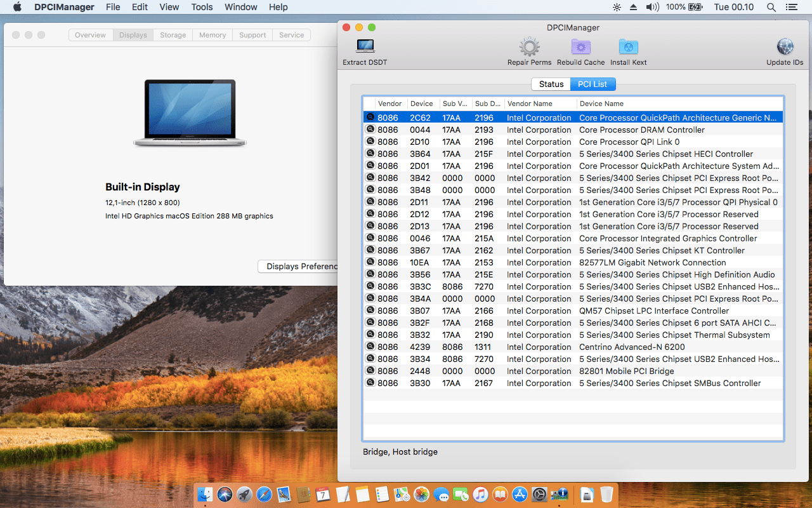Image resolution: width=812 pixels, height=508 pixels.
Task: Open the Support tab in About This Mac
Action: (x=252, y=35)
